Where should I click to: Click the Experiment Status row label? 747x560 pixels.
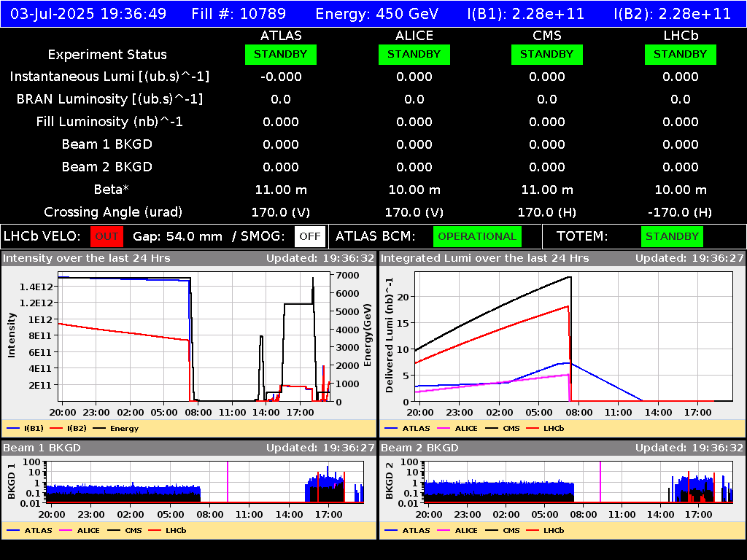click(x=107, y=54)
